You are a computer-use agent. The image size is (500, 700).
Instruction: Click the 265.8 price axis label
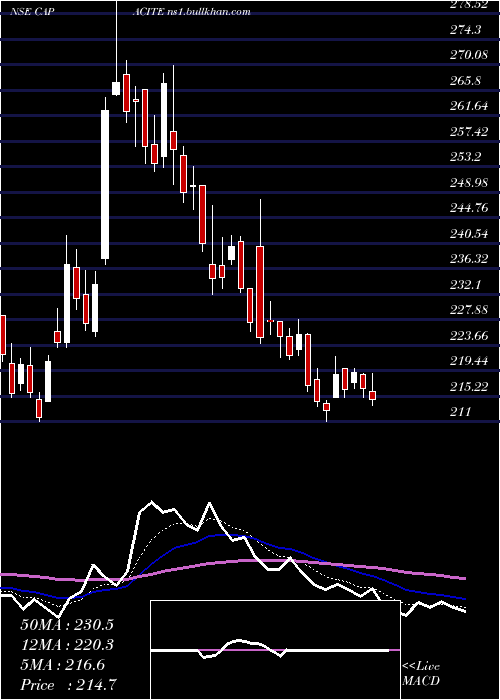tap(465, 81)
